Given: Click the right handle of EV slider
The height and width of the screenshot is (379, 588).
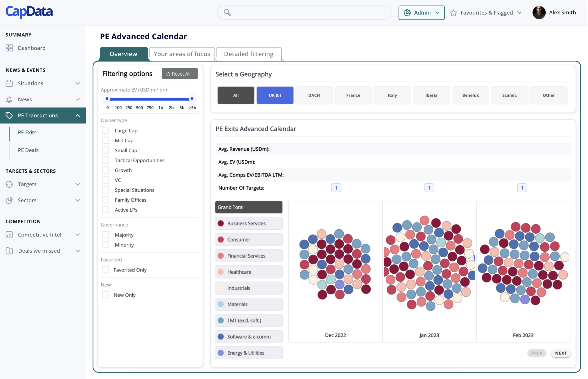Looking at the screenshot, I should pyautogui.click(x=192, y=99).
